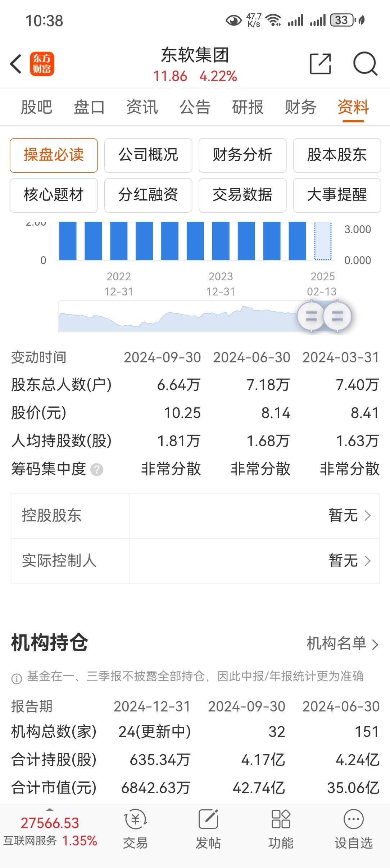Tap the 7.18万 shareholder count value
Image resolution: width=390 pixels, height=868 pixels.
[x=268, y=385]
